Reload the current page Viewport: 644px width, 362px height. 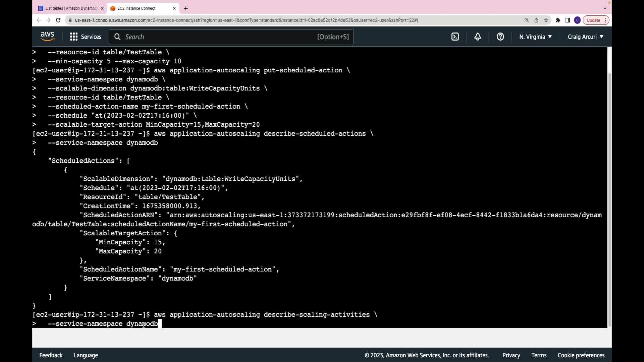58,20
